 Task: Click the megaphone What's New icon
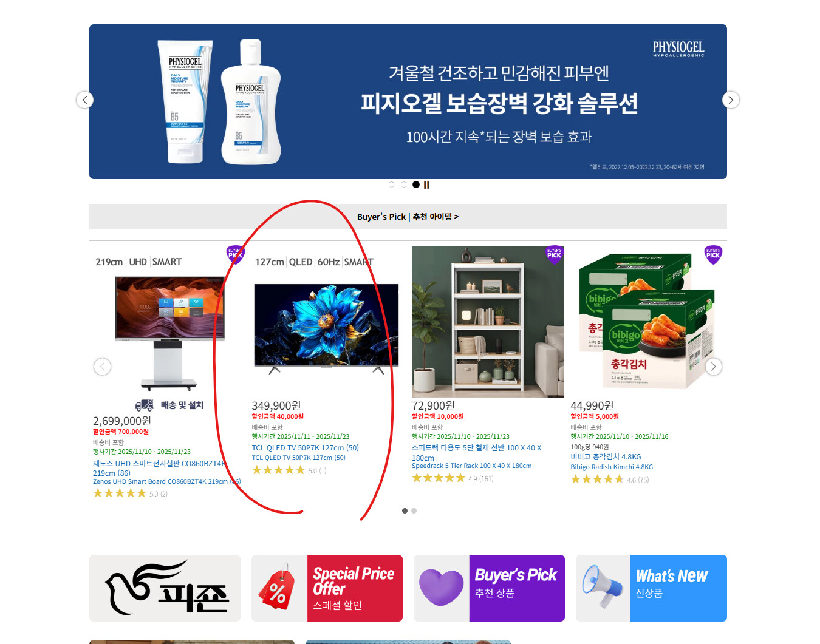point(603,586)
